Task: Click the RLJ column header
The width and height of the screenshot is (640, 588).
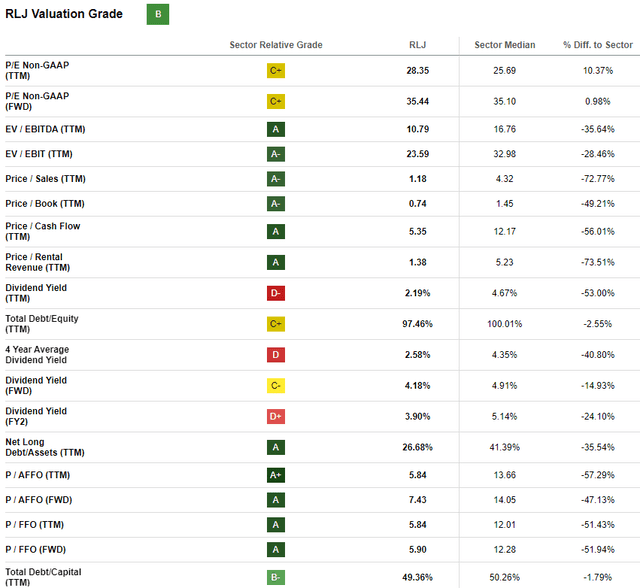Action: point(418,45)
